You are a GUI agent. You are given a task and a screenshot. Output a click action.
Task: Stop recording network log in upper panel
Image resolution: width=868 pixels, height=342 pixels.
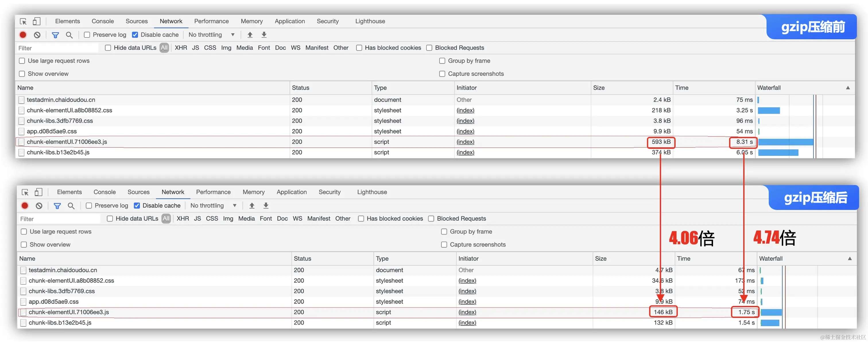pyautogui.click(x=23, y=35)
